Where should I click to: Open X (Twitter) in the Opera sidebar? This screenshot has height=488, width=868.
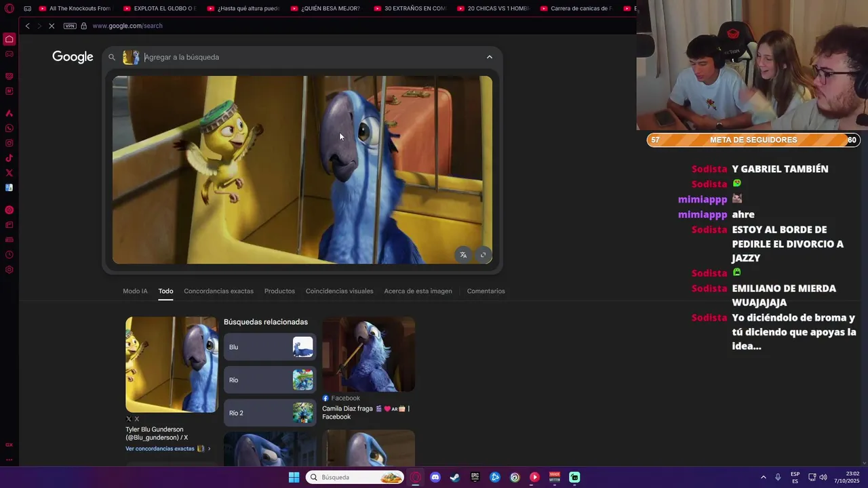click(9, 173)
